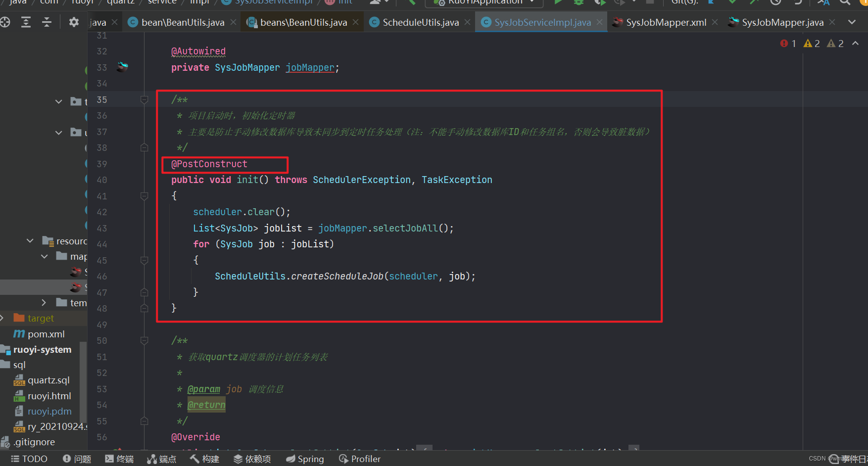Click mapper navigation gutter icon on line 33
The width and height of the screenshot is (868, 466).
click(122, 67)
